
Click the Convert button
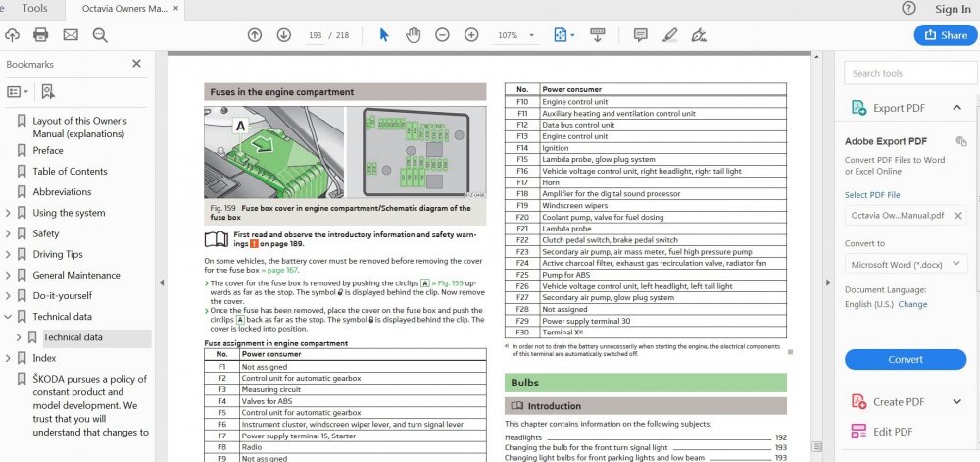click(x=905, y=359)
